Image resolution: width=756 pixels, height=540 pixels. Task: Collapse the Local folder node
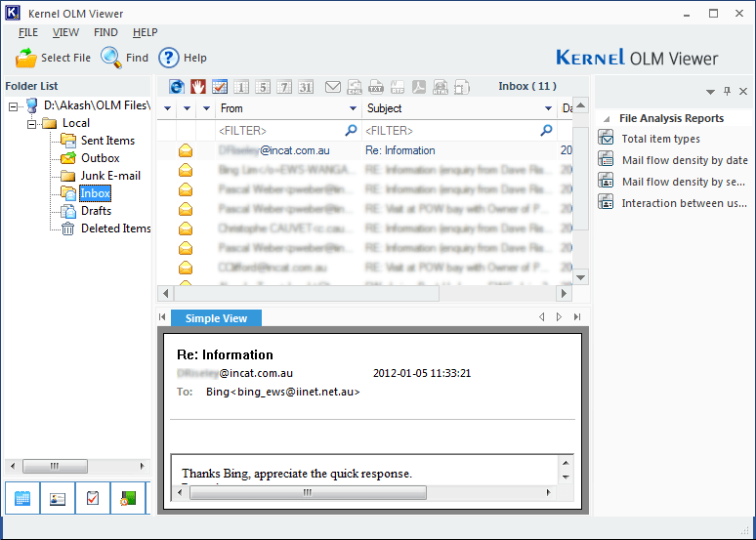point(32,124)
